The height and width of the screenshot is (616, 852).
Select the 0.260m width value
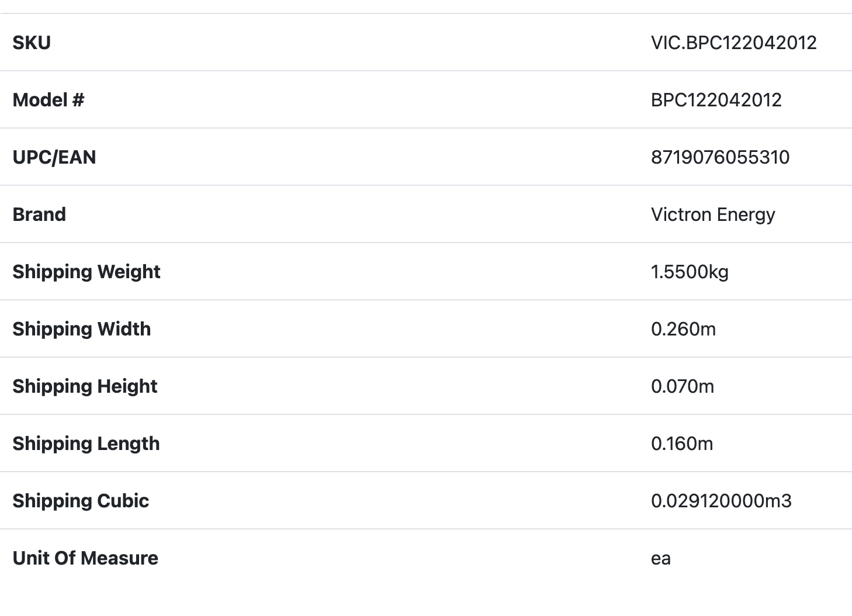point(683,329)
